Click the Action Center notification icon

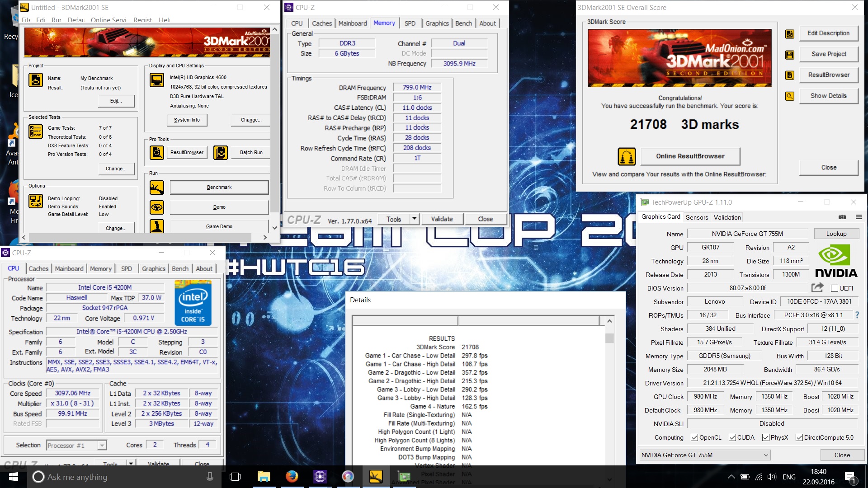pyautogui.click(x=850, y=477)
